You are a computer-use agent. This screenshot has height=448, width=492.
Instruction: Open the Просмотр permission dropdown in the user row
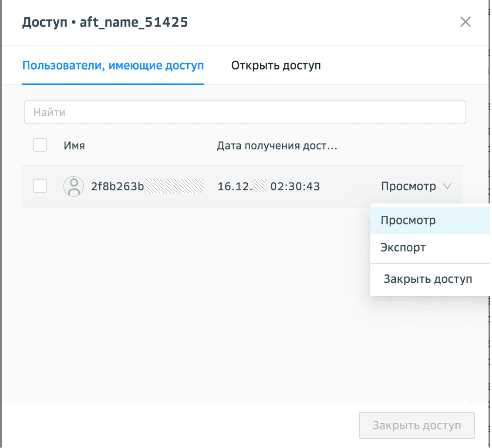[x=408, y=187]
